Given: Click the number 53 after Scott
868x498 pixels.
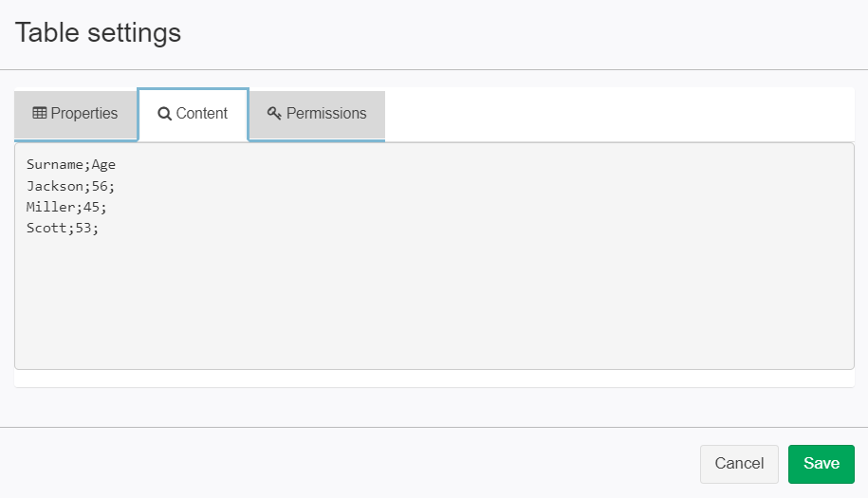Looking at the screenshot, I should click(x=83, y=228).
